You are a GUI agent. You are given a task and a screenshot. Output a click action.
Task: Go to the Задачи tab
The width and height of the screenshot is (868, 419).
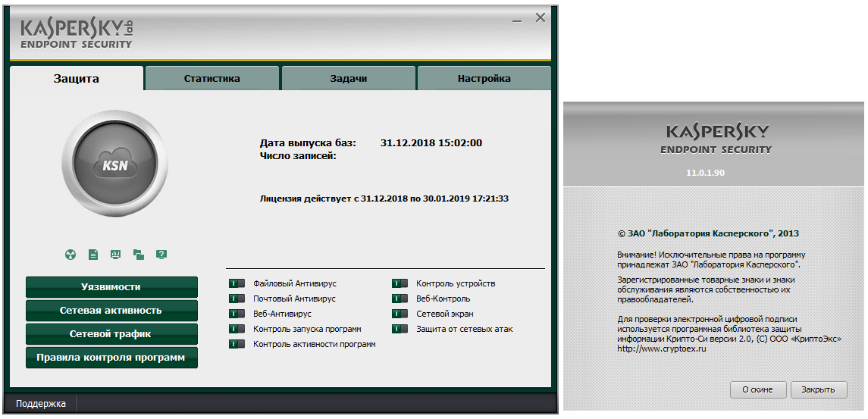point(349,79)
